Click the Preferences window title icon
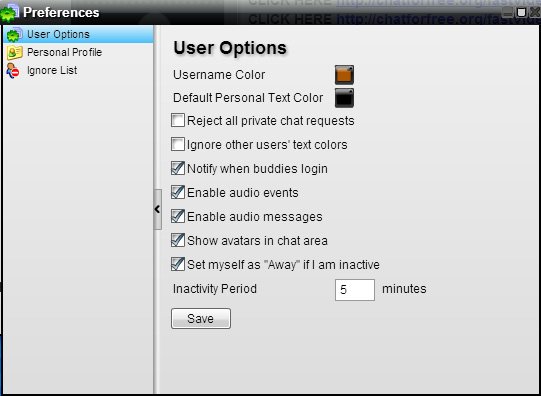Image resolution: width=541 pixels, height=396 pixels. [9, 12]
